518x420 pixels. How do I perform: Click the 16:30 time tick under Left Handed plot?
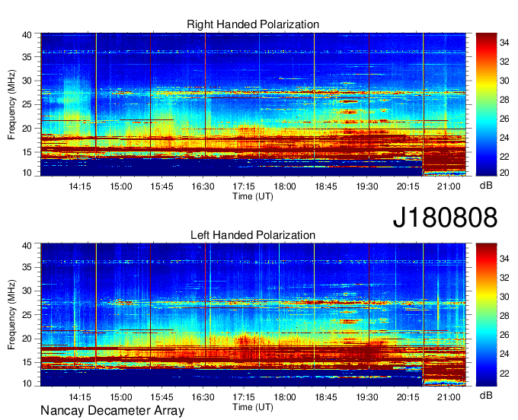[x=203, y=397]
